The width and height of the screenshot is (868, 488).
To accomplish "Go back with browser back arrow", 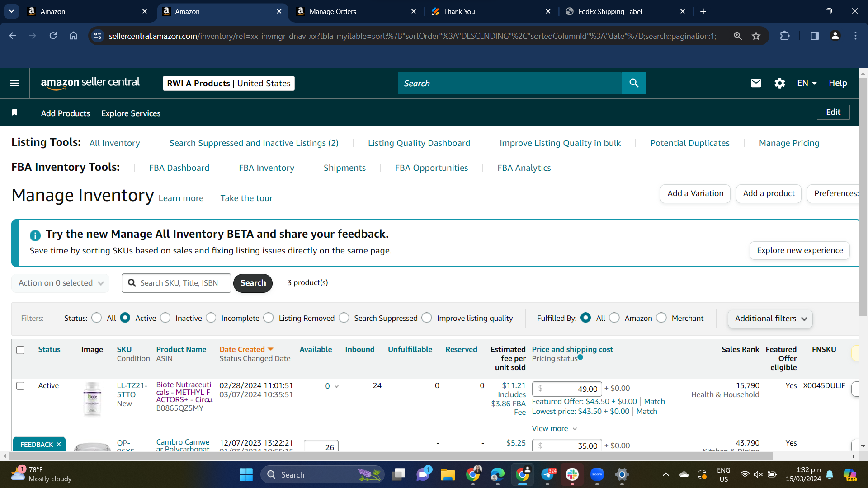I will tap(12, 36).
